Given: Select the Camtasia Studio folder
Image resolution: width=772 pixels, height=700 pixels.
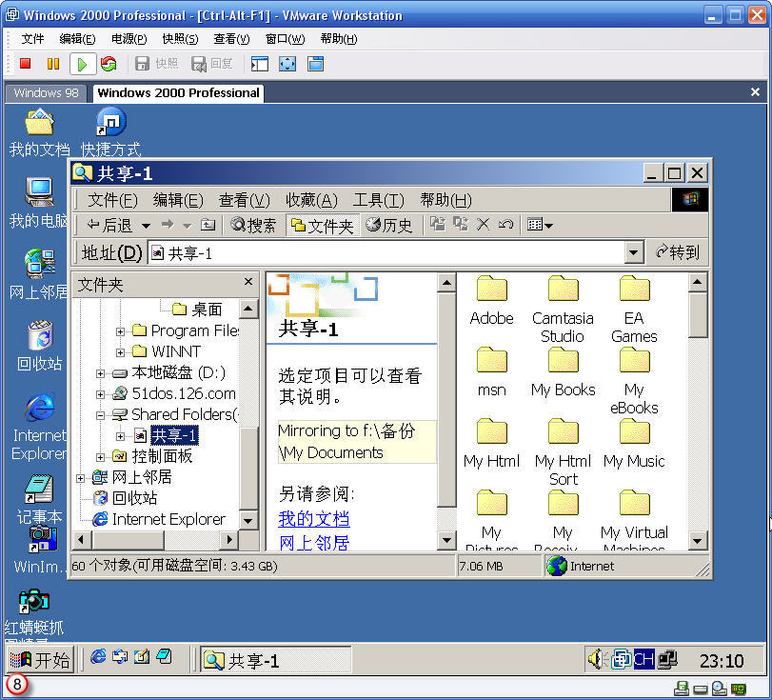Looking at the screenshot, I should click(563, 310).
